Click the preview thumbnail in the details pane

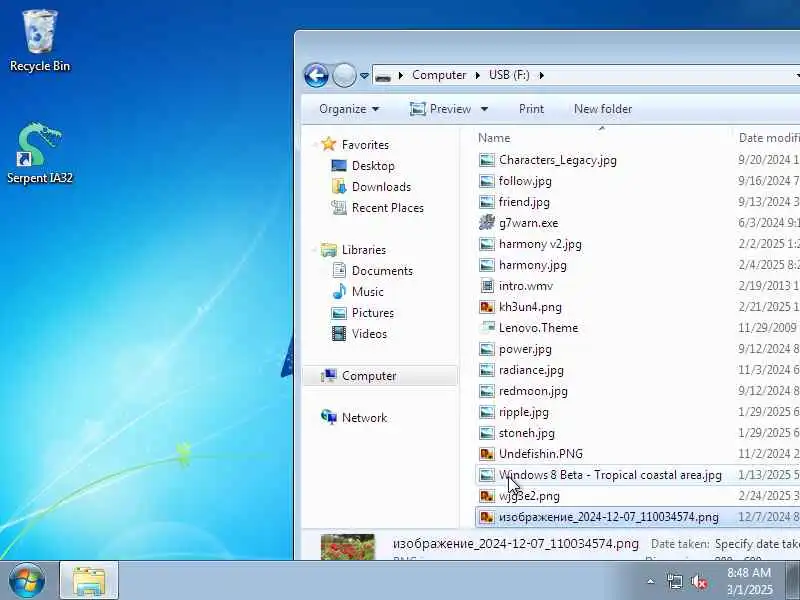[348, 547]
